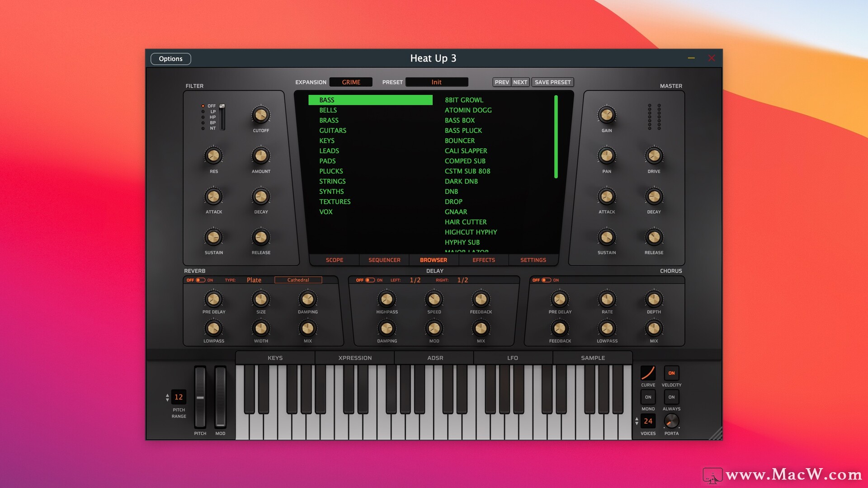868x488 pixels.
Task: Toggle the ALWAYS ON button
Action: (x=671, y=397)
